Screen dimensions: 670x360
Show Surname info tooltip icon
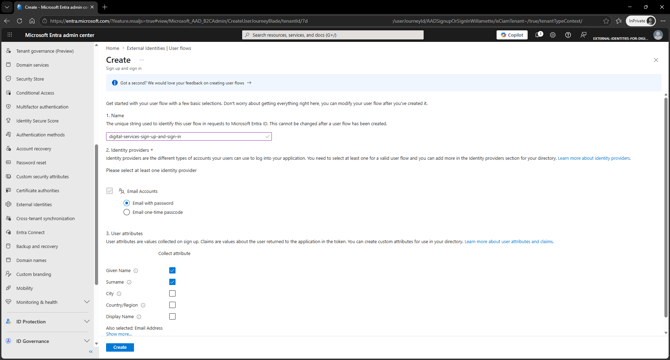[x=129, y=282]
